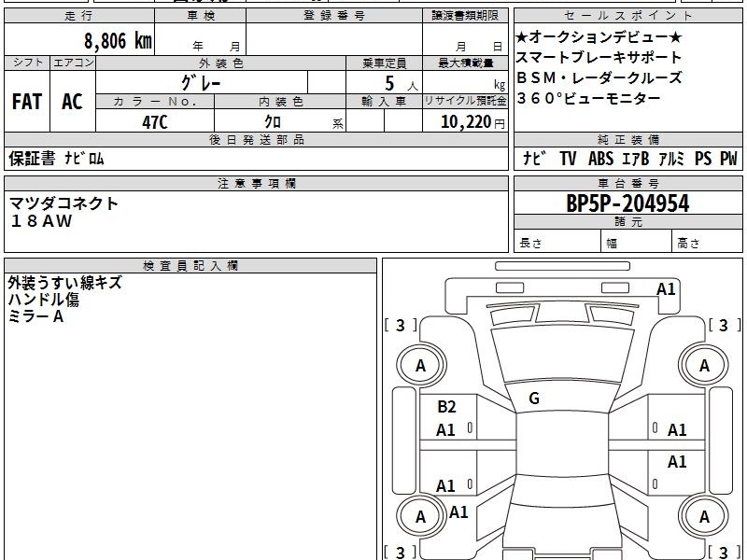The image size is (747, 560).
Task: Select chassis number BP5P-204954
Action: 627,203
